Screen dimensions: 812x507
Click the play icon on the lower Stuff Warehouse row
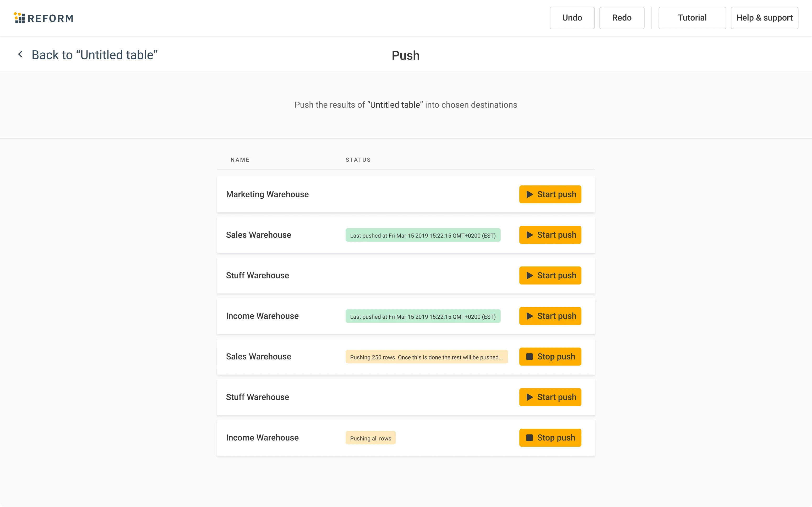[530, 397]
